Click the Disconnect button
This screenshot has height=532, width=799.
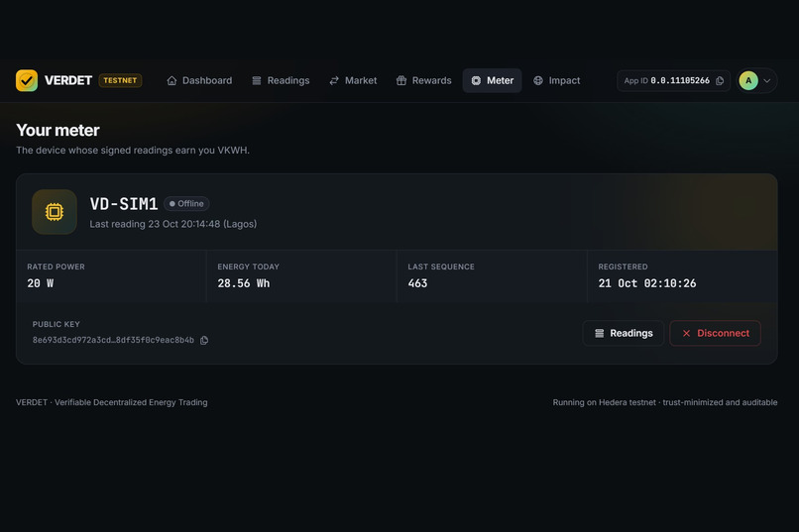point(716,333)
